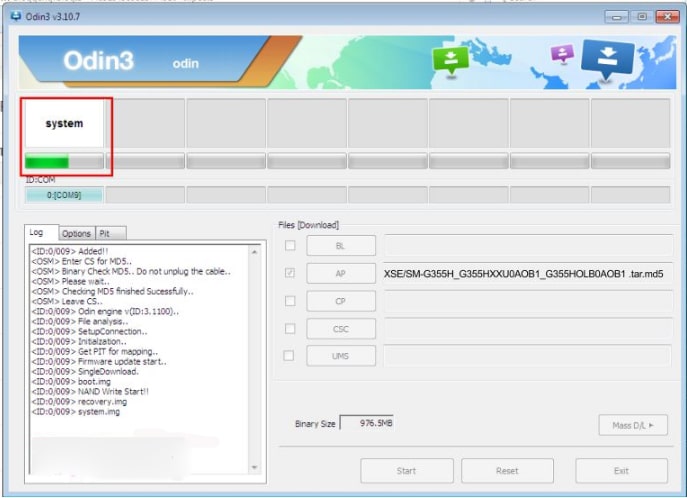The height and width of the screenshot is (498, 687).
Task: Click the log line 'Get PIT for mapping..'
Action: (95, 351)
